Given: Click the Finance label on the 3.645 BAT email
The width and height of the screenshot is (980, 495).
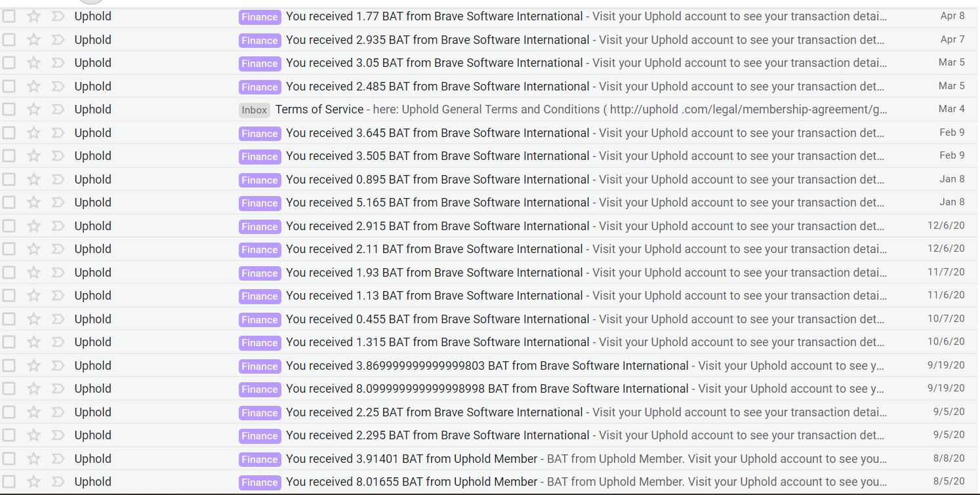Looking at the screenshot, I should point(260,133).
